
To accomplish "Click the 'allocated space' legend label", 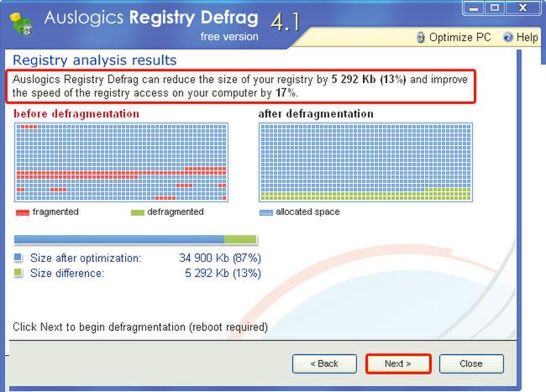I will (x=307, y=212).
